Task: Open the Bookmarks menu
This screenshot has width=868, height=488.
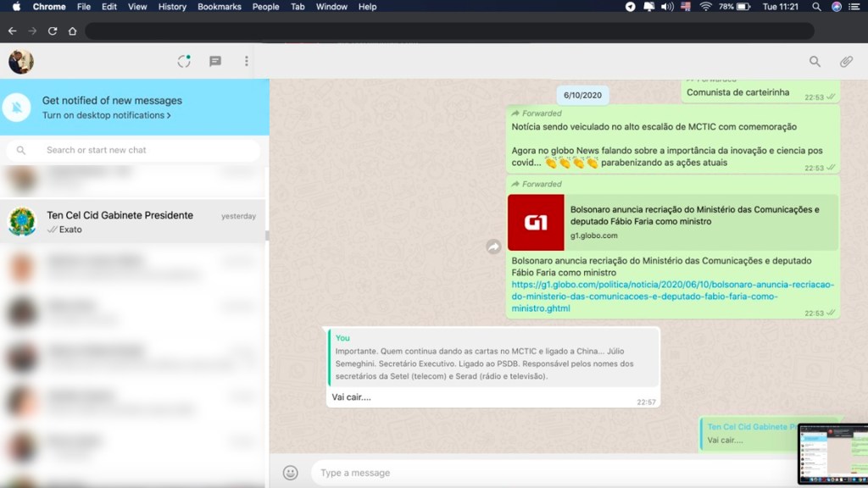Action: 220,7
